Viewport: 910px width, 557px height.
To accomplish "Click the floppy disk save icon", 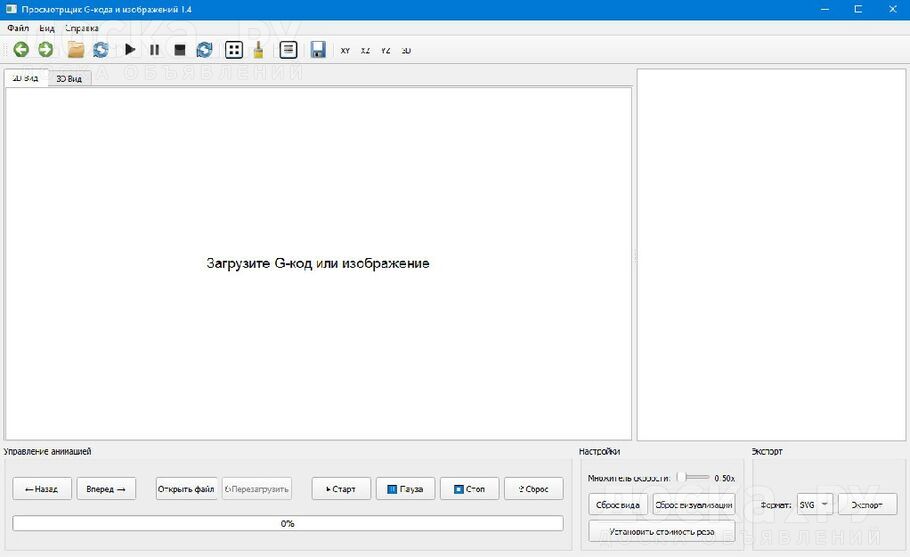I will (x=318, y=49).
